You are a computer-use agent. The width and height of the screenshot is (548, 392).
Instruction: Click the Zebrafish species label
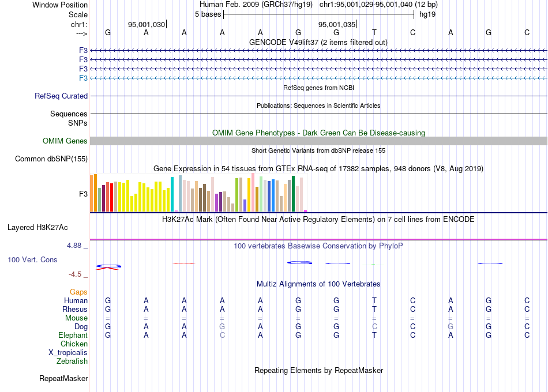pyautogui.click(x=72, y=361)
